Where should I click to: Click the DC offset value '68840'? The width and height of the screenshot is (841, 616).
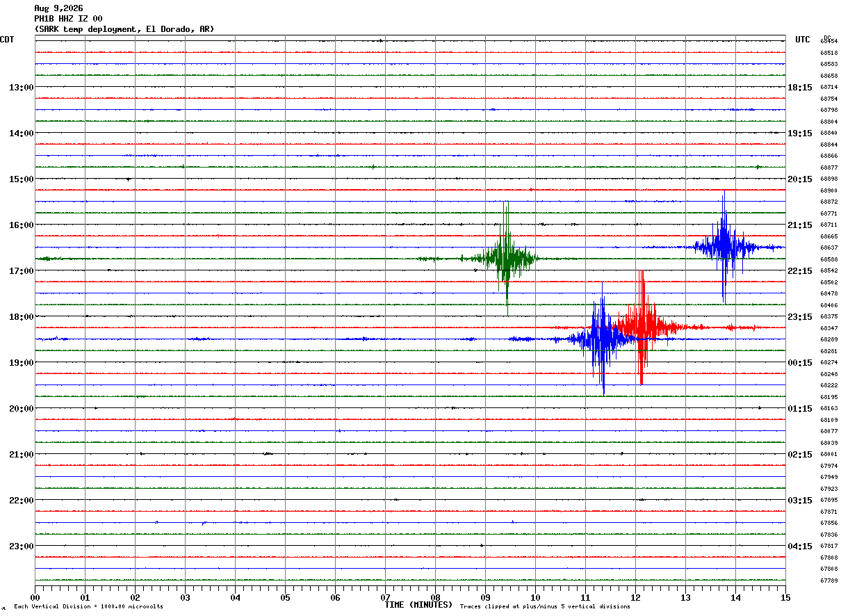(x=828, y=133)
